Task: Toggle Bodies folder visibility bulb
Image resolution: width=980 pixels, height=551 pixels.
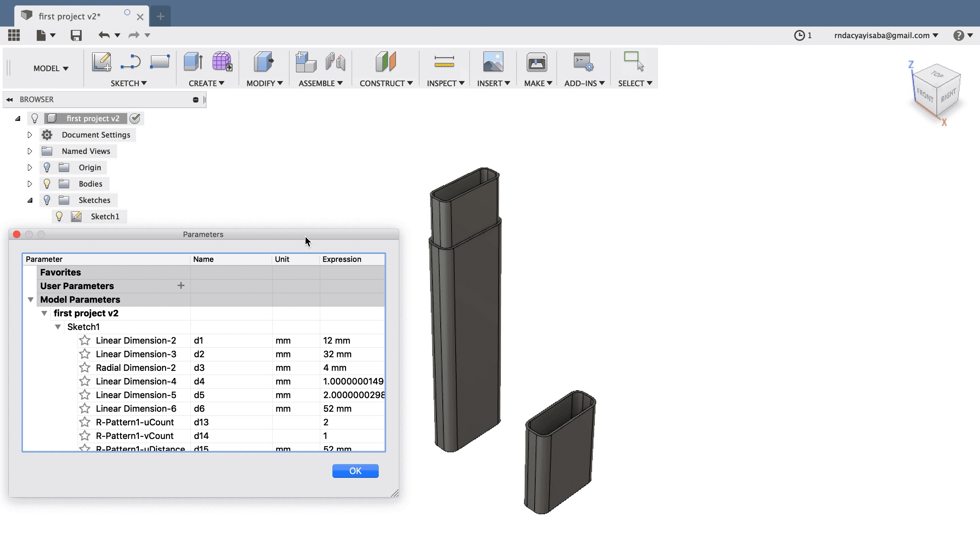Action: (47, 184)
